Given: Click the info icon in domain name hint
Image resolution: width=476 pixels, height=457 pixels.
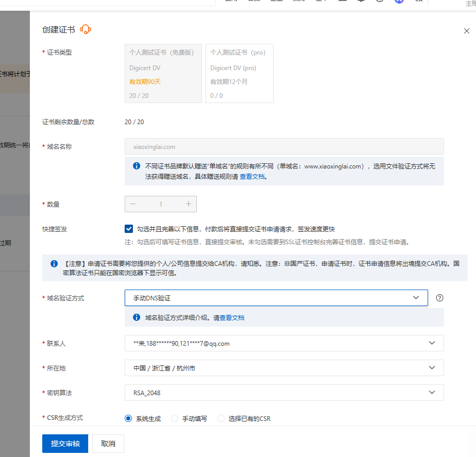Looking at the screenshot, I should pyautogui.click(x=137, y=166).
